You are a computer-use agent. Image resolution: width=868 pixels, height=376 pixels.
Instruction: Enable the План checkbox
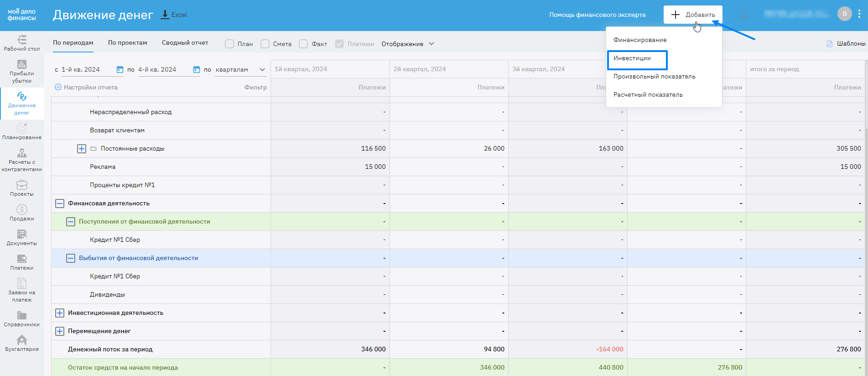[229, 44]
